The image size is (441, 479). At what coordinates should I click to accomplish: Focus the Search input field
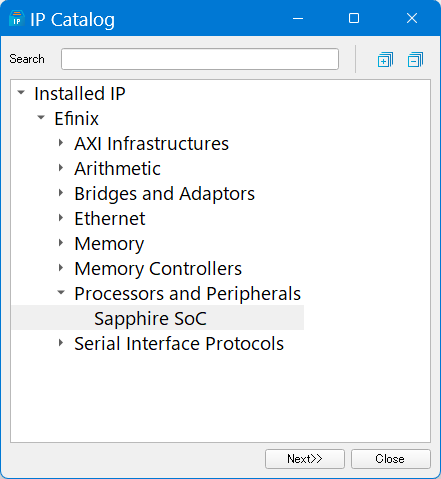pyautogui.click(x=200, y=59)
